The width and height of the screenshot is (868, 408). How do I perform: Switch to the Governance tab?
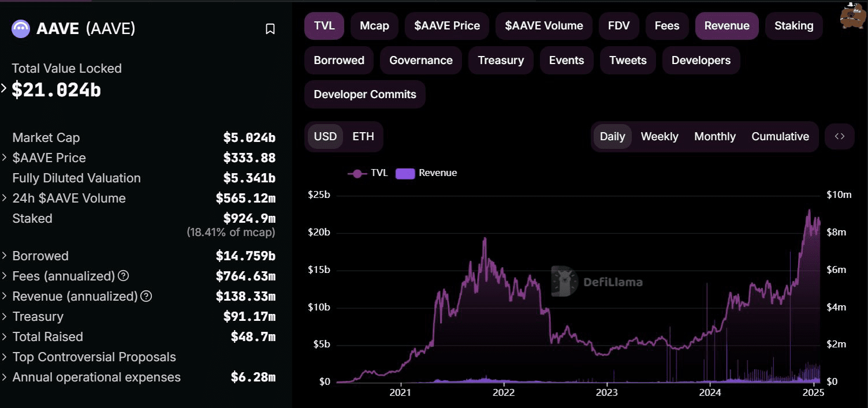420,60
